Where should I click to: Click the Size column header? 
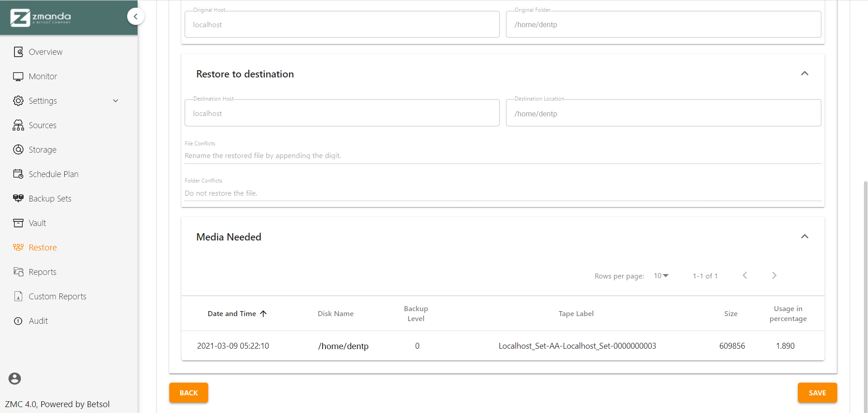[730, 313]
